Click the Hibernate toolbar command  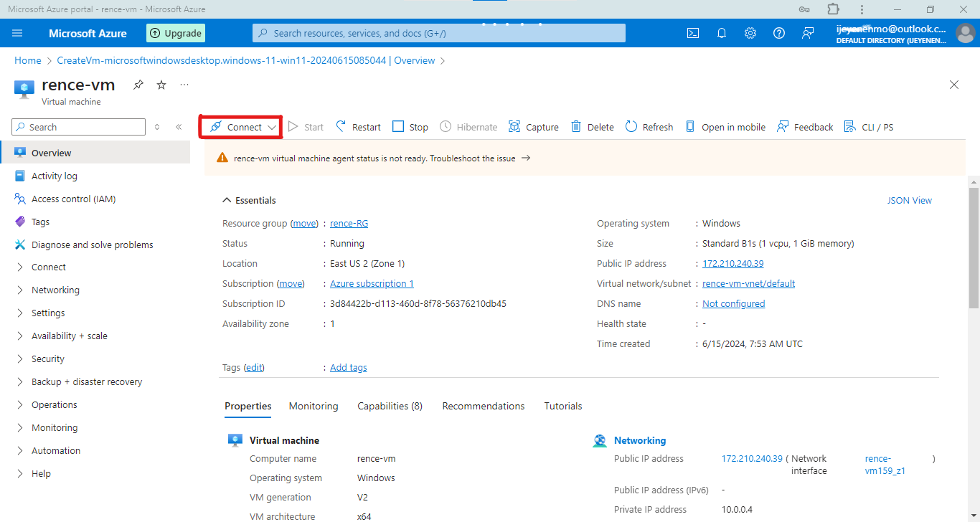click(468, 127)
